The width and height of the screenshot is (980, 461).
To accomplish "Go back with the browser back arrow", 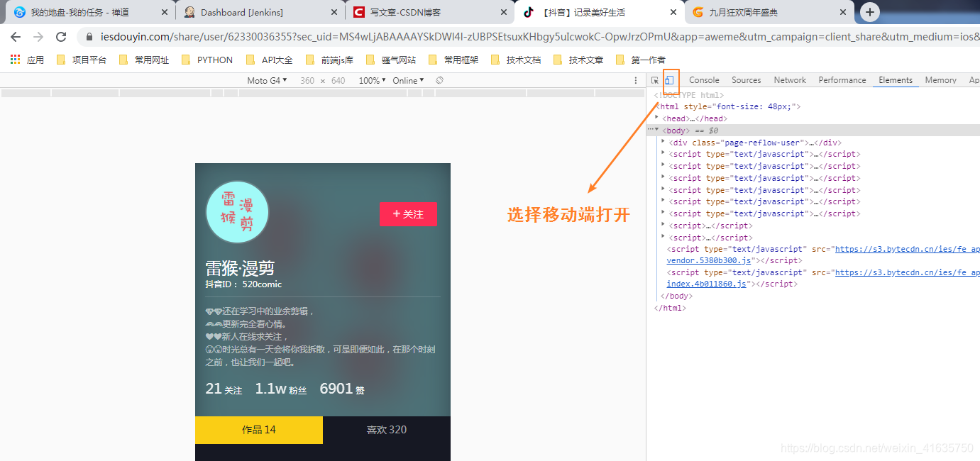I will 16,37.
